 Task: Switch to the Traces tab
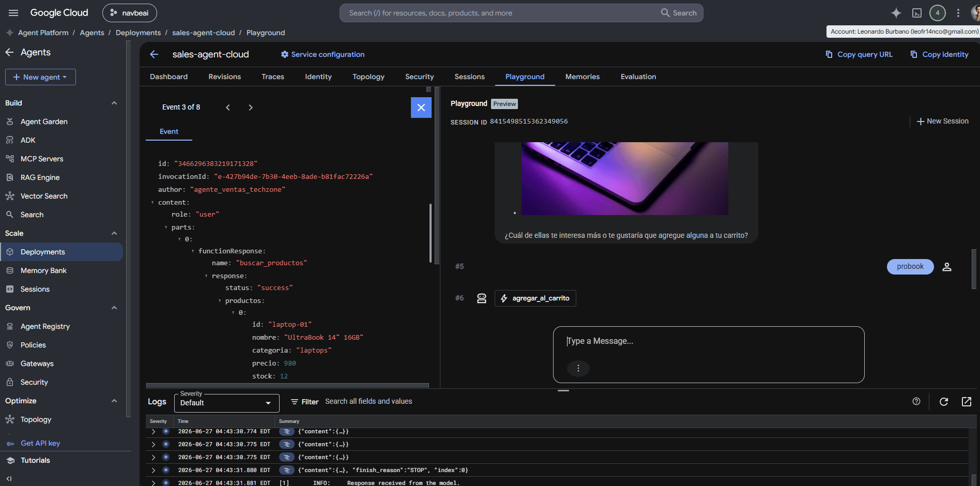273,77
